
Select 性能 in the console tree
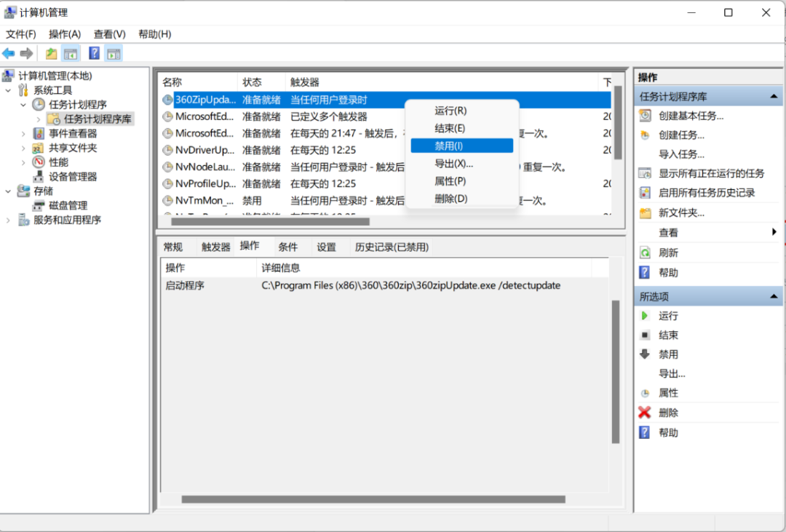pos(58,162)
